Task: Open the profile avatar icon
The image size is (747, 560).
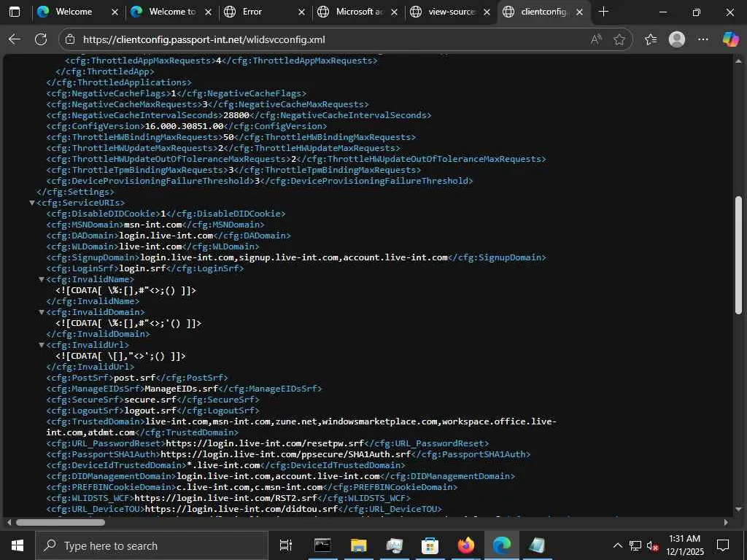Action: (x=677, y=39)
